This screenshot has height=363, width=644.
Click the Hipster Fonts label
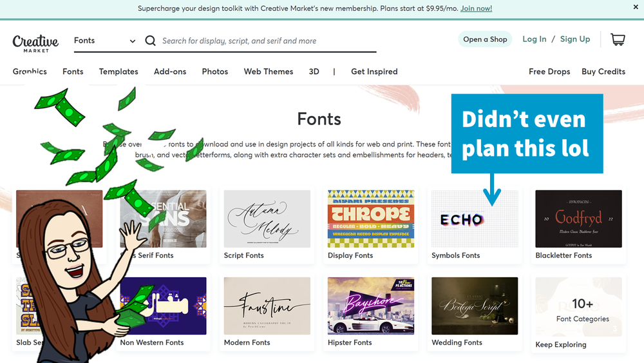[x=350, y=342]
